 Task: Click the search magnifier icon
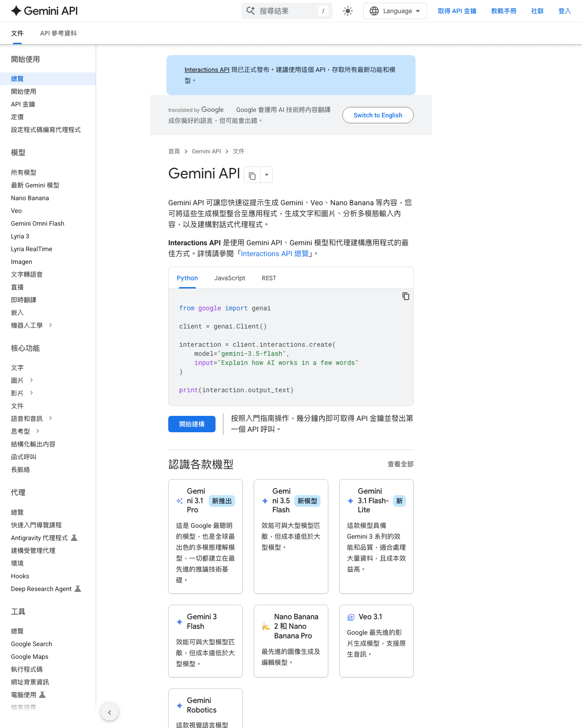pyautogui.click(x=251, y=11)
